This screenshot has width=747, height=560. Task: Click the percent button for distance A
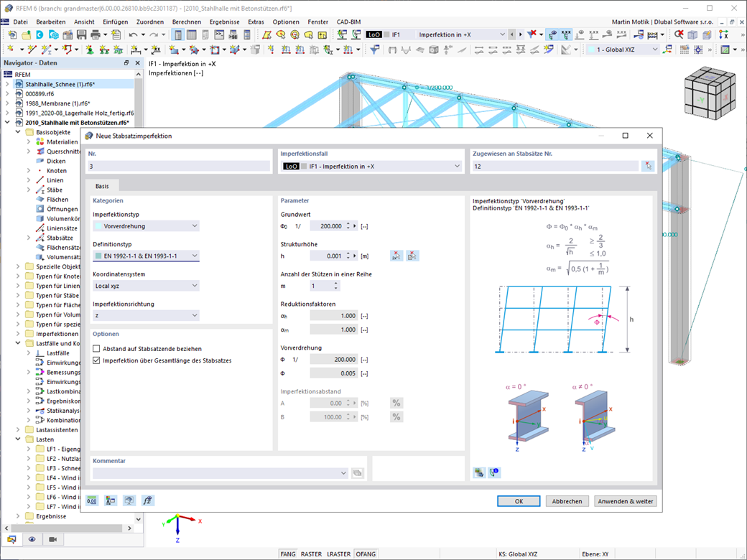tap(396, 403)
